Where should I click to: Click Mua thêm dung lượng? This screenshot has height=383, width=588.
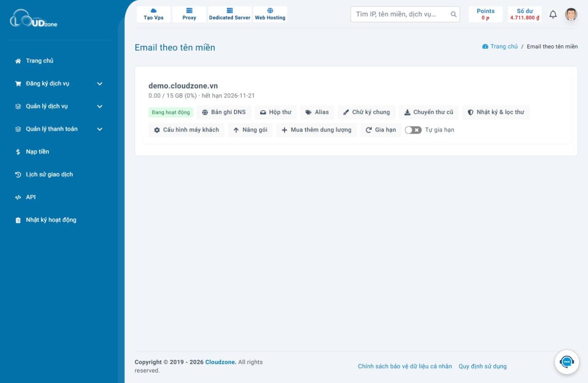pyautogui.click(x=316, y=130)
